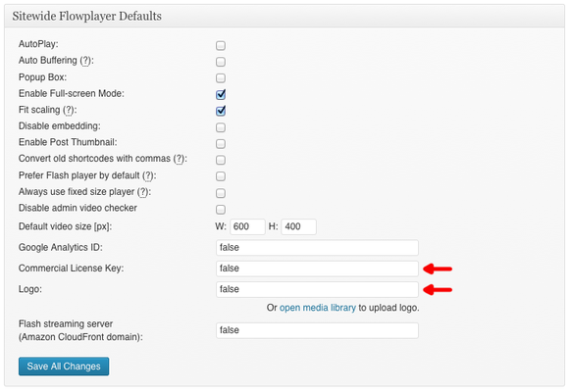The height and width of the screenshot is (392, 569).
Task: Click the 'Default video size [px]:' label
Action: click(x=66, y=226)
